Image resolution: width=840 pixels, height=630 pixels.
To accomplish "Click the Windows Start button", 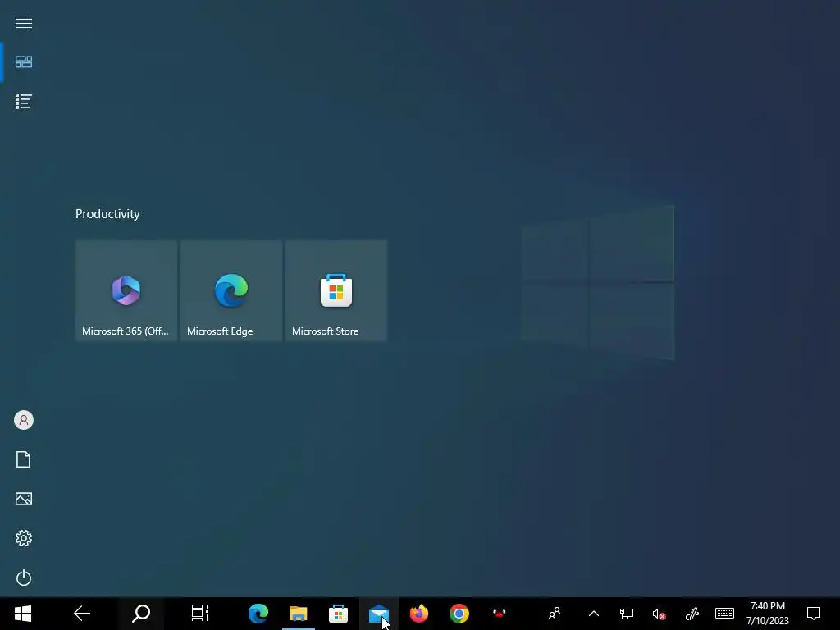I will coord(23,614).
